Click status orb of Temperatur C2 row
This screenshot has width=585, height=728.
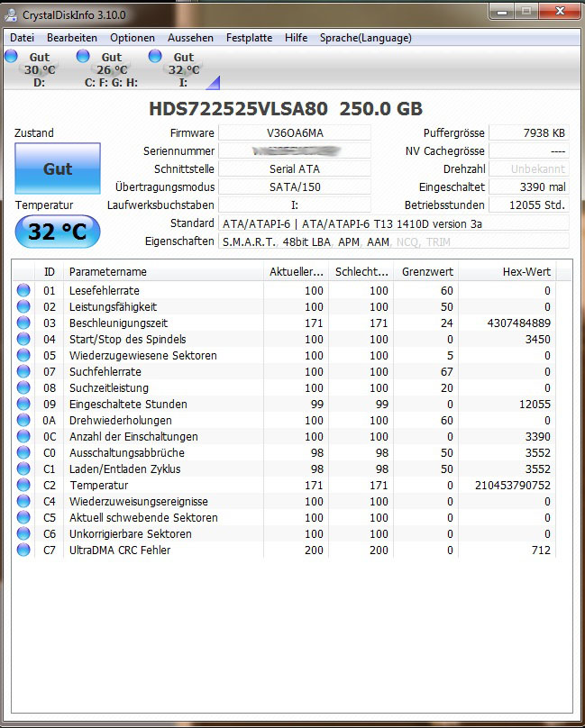pyautogui.click(x=23, y=485)
